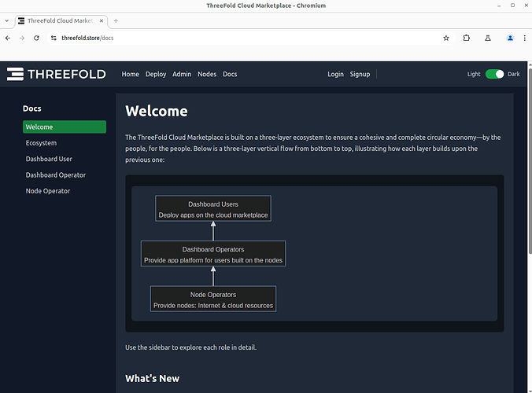Click 'Use the sidebar to explore each role' text
The width and height of the screenshot is (532, 393).
[x=191, y=347]
